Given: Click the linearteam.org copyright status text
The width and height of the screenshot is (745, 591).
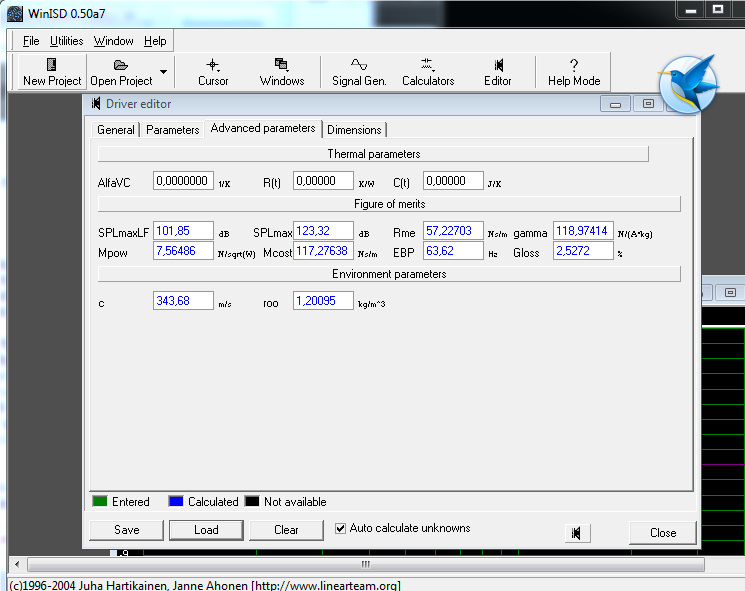Looking at the screenshot, I should (x=205, y=585).
